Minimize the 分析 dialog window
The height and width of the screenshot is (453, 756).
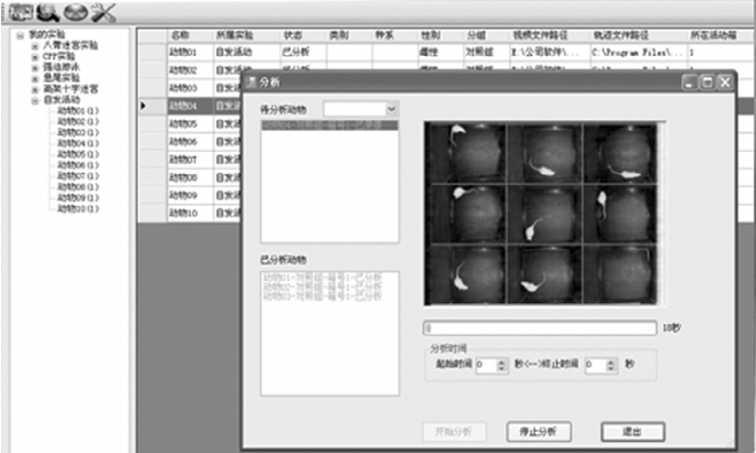[690, 82]
